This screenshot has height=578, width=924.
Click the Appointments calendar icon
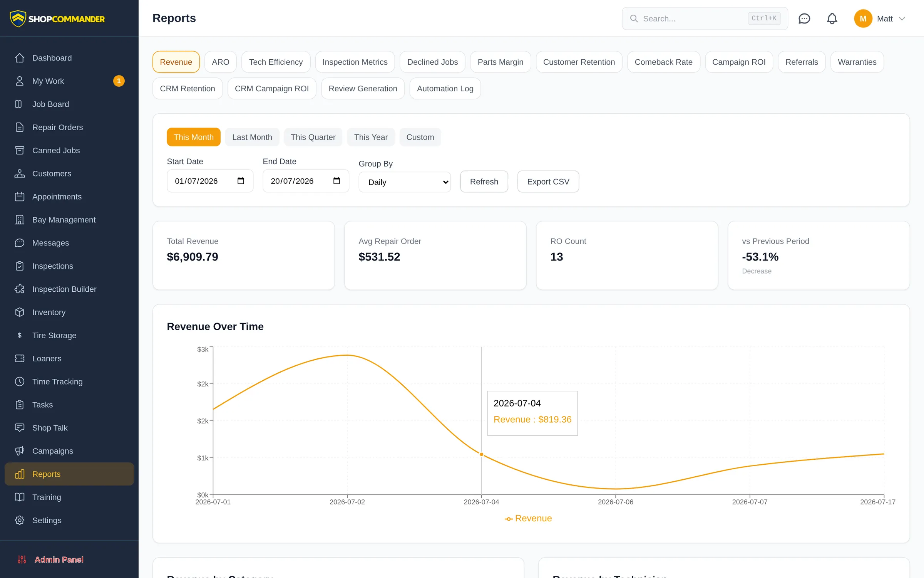[x=20, y=197]
